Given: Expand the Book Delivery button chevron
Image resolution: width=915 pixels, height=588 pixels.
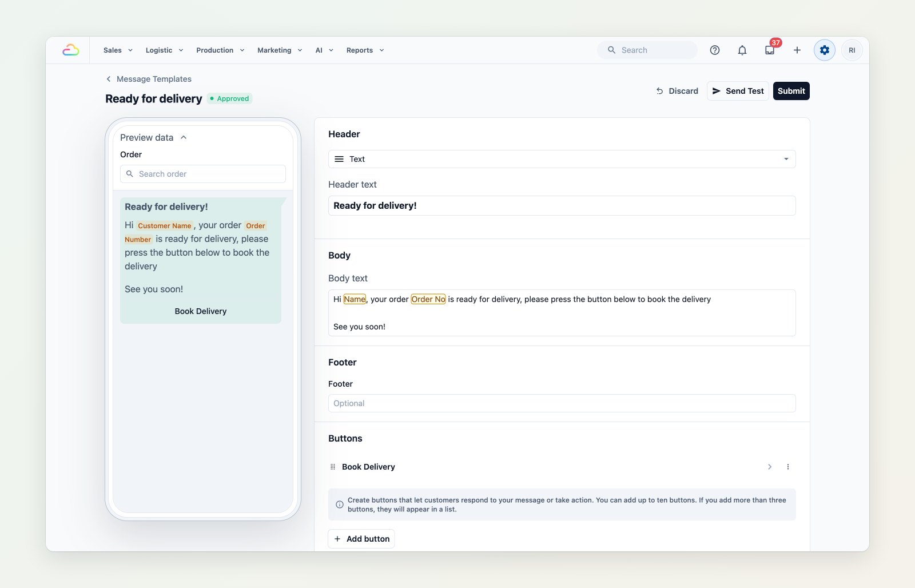Looking at the screenshot, I should pyautogui.click(x=770, y=467).
